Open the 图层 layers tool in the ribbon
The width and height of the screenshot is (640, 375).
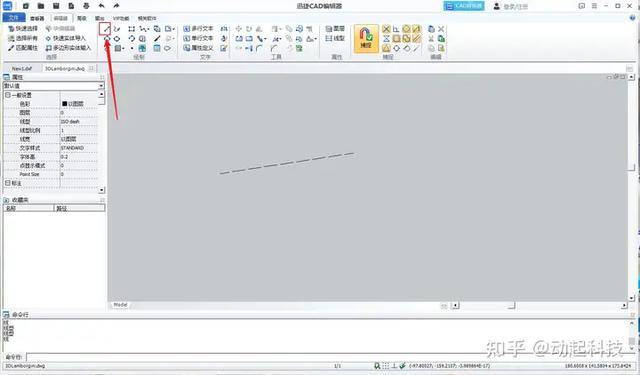tap(335, 29)
